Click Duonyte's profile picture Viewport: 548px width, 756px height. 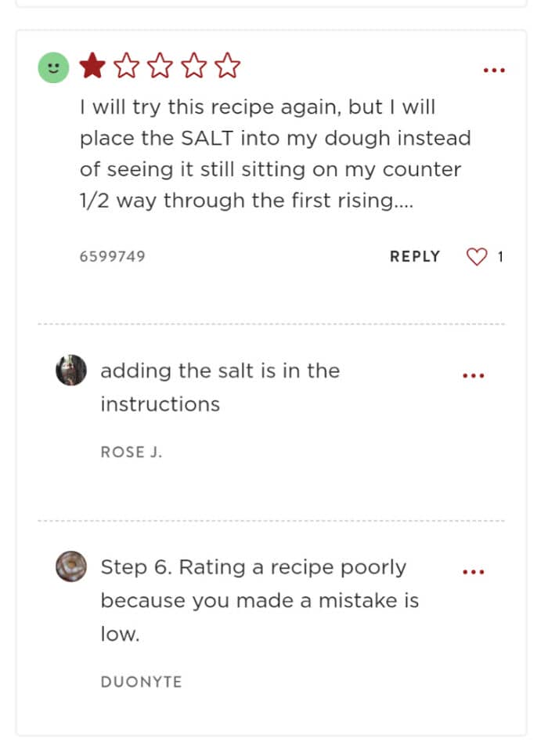(x=71, y=566)
